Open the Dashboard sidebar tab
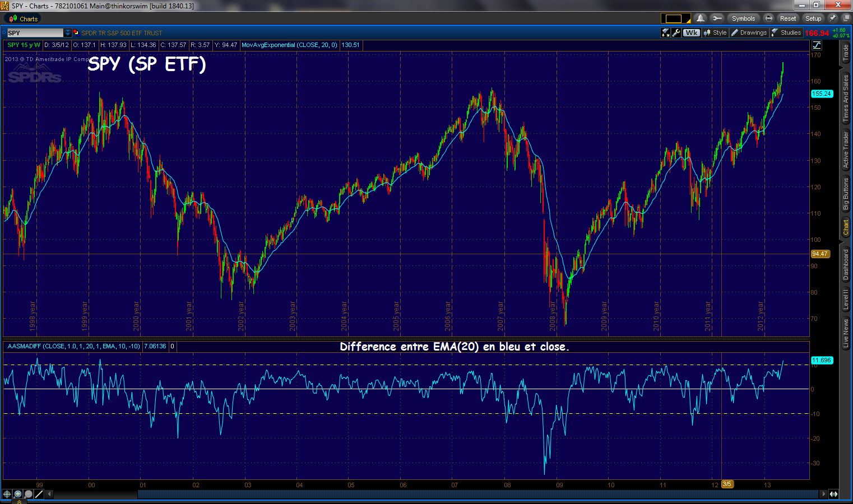The image size is (853, 504). [x=846, y=264]
